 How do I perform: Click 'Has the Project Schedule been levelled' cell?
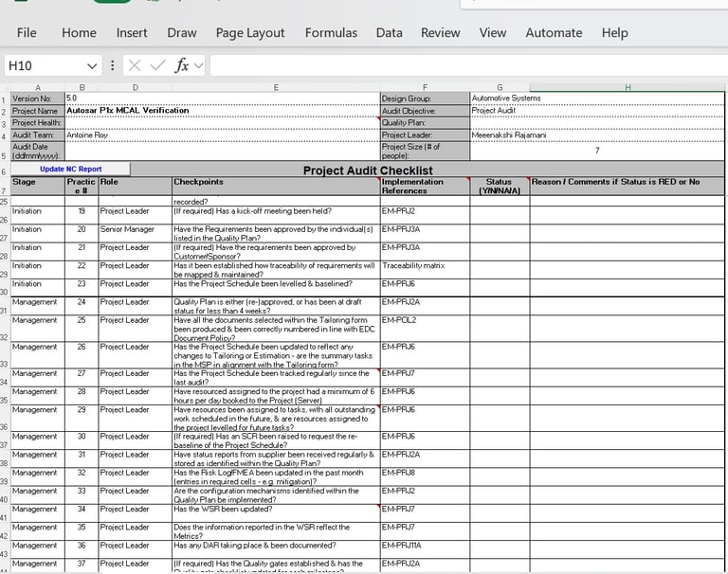276,288
